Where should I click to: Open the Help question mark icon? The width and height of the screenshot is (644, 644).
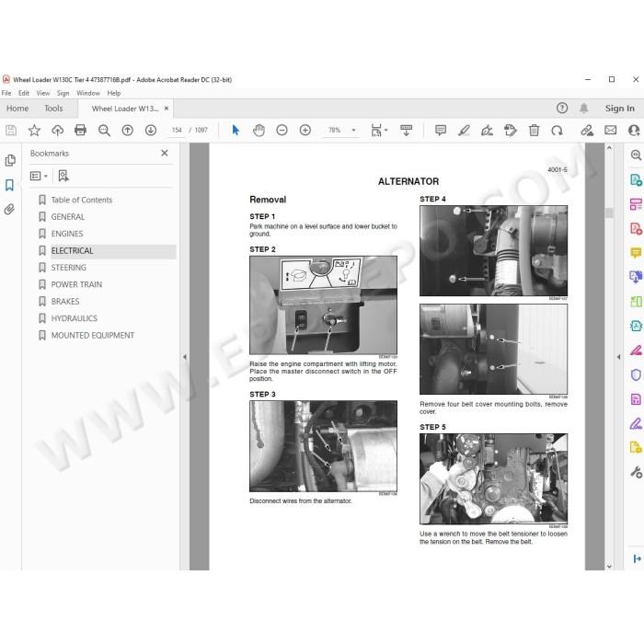click(562, 108)
